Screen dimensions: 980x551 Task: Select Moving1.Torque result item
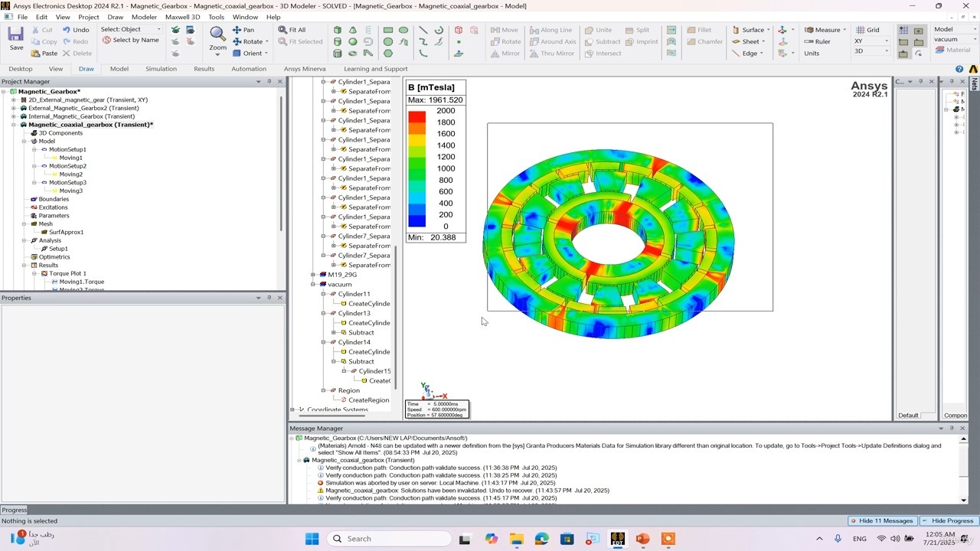tap(81, 282)
